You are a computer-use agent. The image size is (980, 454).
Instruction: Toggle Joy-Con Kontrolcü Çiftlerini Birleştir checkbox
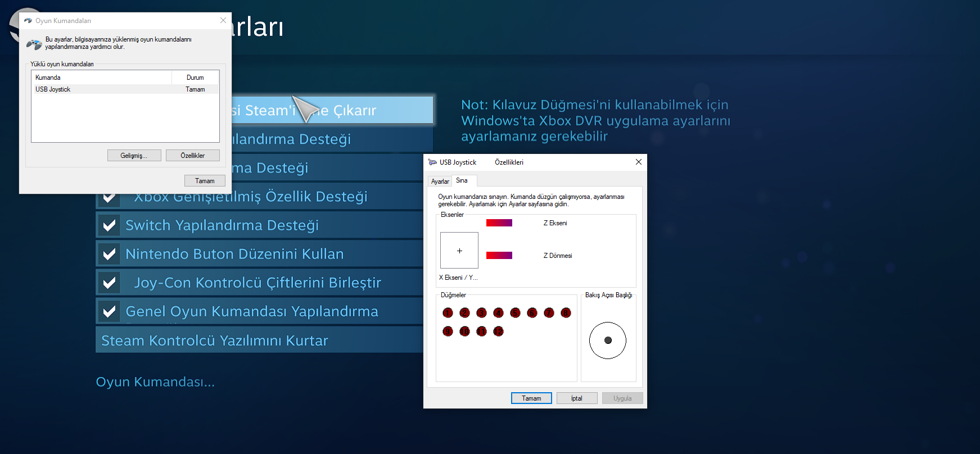coord(109,283)
